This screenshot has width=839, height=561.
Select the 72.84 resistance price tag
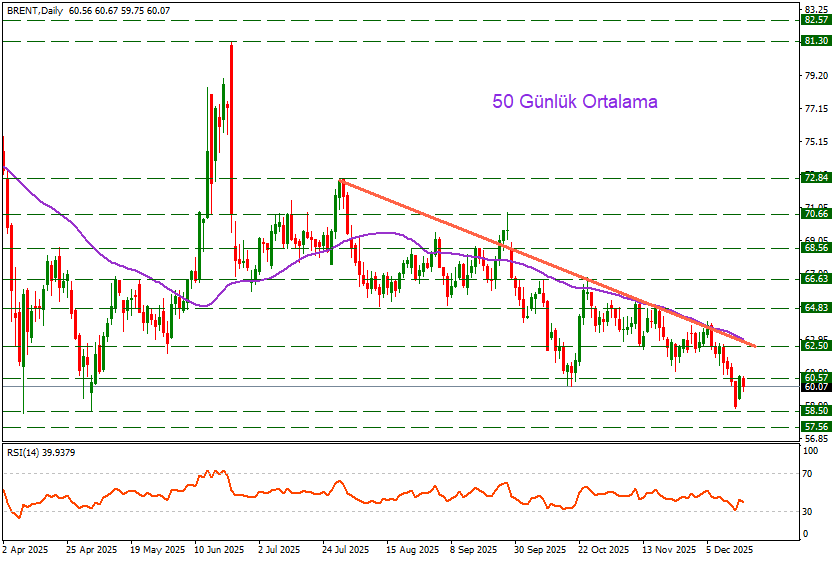point(816,178)
